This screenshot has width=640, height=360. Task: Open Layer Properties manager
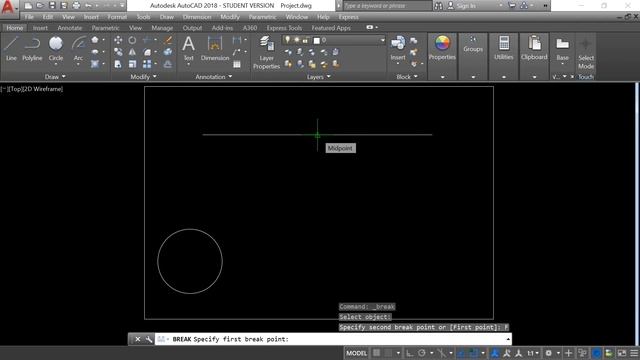(x=266, y=52)
